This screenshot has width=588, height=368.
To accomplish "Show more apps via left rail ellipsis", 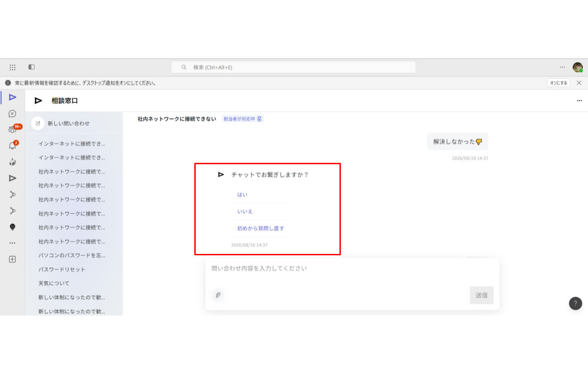I will pos(12,243).
